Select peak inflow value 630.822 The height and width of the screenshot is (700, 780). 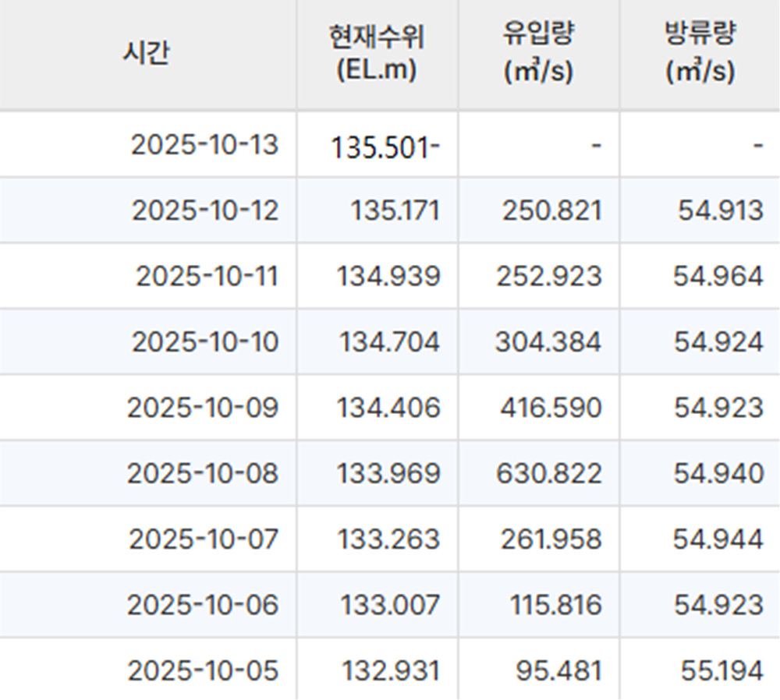pos(548,473)
